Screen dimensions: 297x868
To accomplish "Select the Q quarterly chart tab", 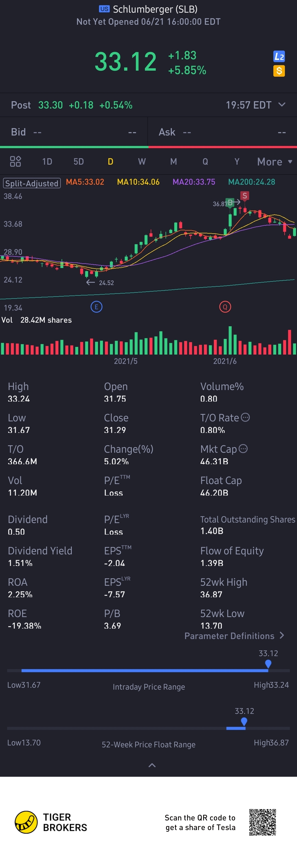I will pos(205,162).
